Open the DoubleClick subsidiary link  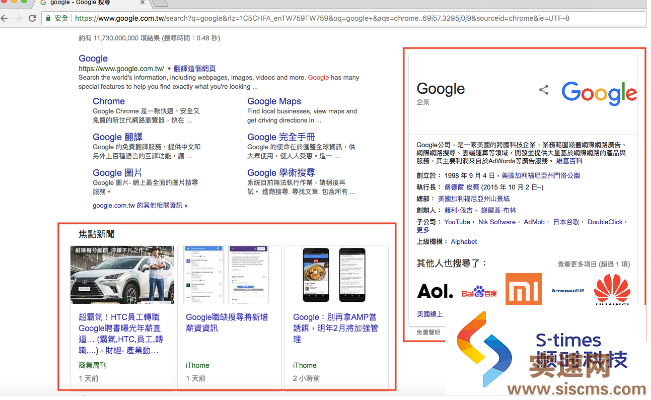pos(604,222)
